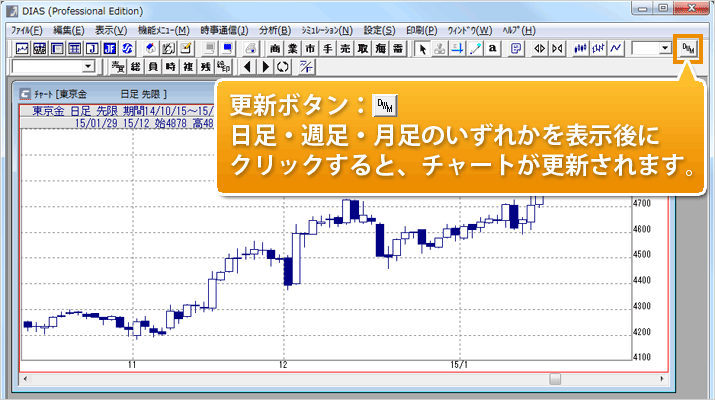Click the scrollbar's left arrow under chart

click(27, 378)
